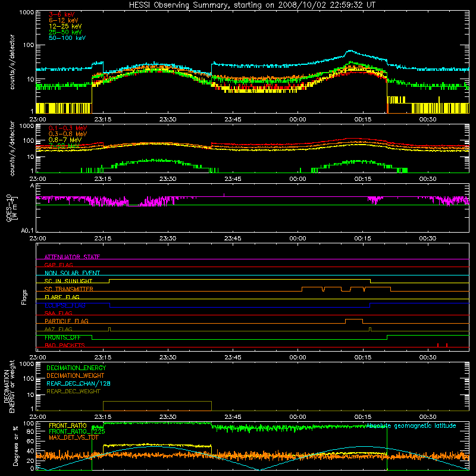The height and width of the screenshot is (476, 476).
Task: Click the first red BAD_PACKETS spike marker
Action: [x=438, y=345]
